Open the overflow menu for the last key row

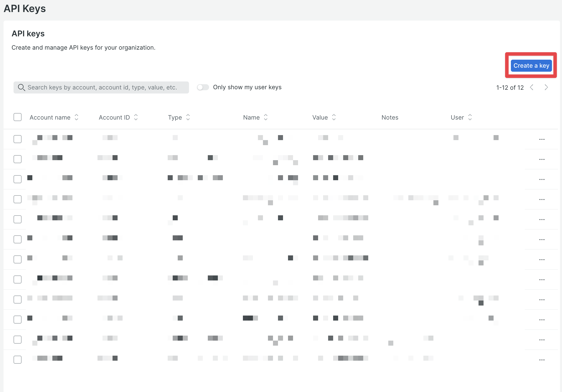(542, 359)
